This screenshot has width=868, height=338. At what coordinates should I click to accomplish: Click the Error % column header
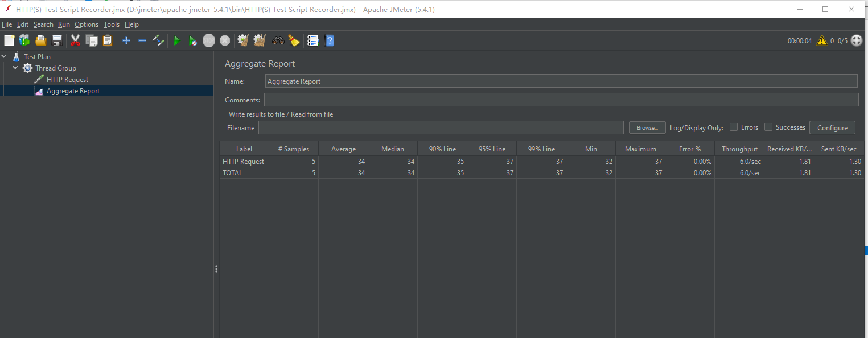coord(690,149)
